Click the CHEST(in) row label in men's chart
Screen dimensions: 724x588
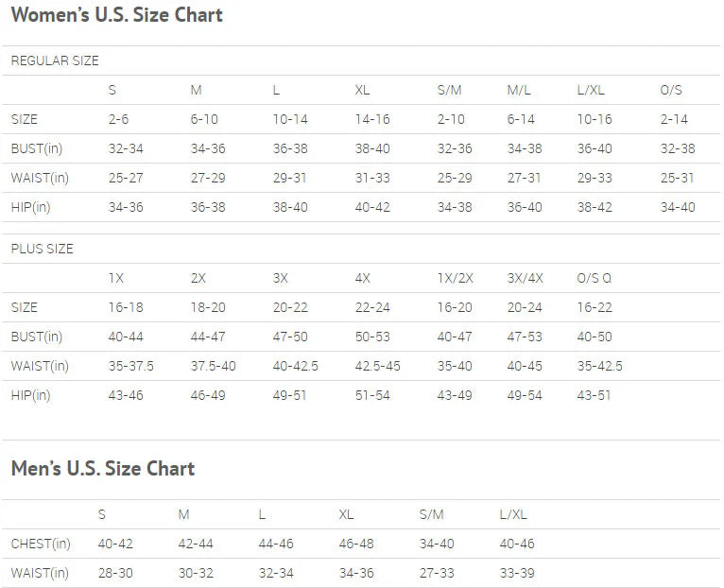(41, 544)
